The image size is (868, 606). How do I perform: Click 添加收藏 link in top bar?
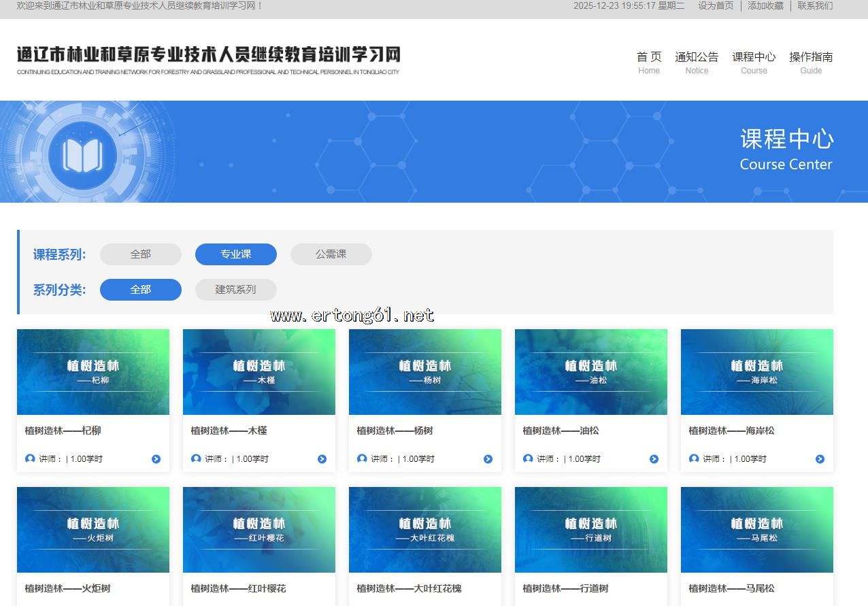[x=765, y=5]
